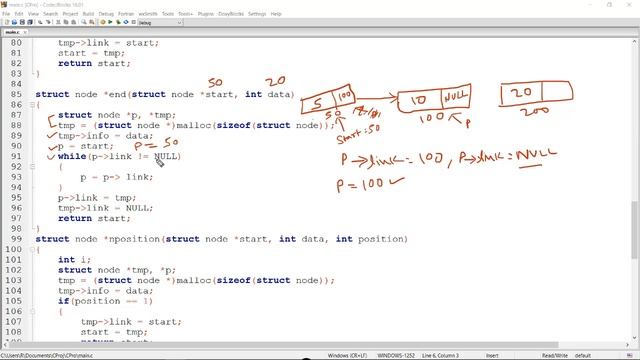
Task: Open the Plugins menu
Action: pos(206,14)
